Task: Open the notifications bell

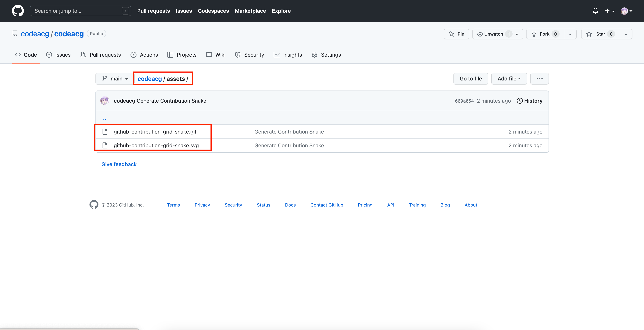Action: point(595,11)
